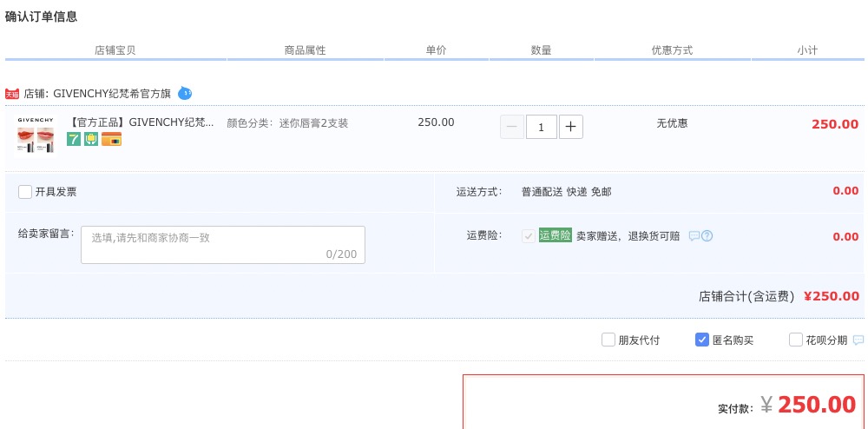This screenshot has height=429, width=868.
Task: Uncheck the 匿名购买 checkbox
Action: (x=702, y=340)
